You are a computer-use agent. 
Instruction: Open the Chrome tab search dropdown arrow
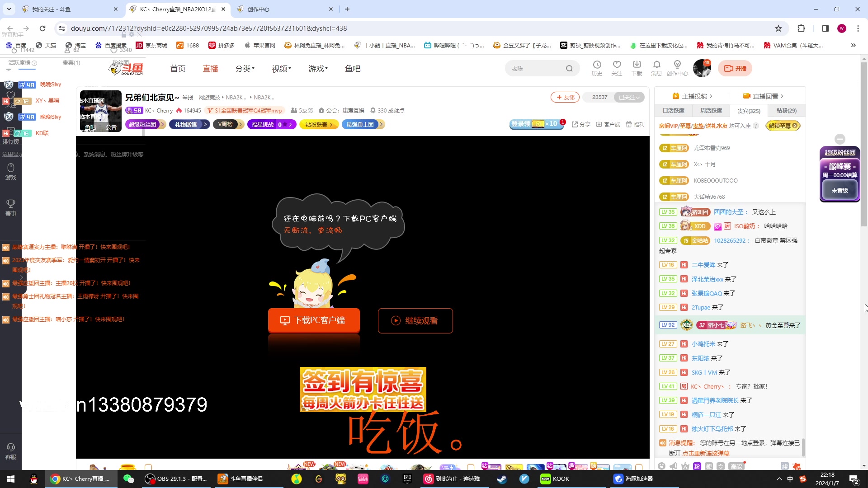pos(9,9)
